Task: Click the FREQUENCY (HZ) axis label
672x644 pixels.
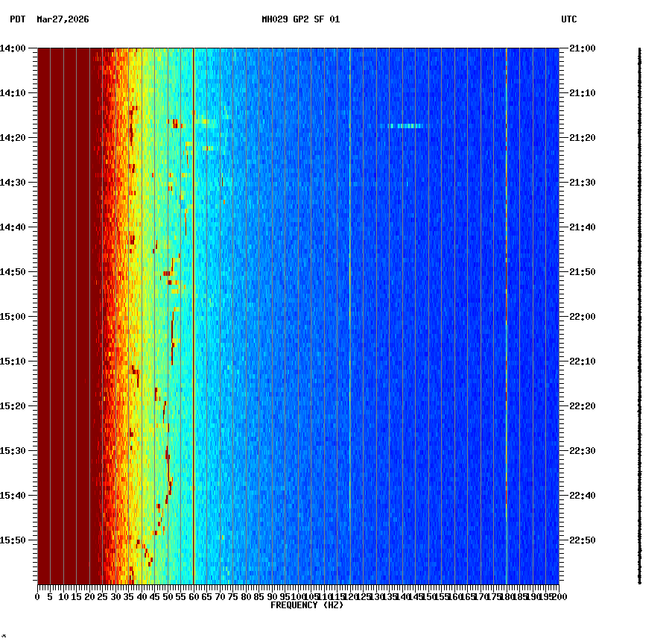Action: click(x=306, y=605)
